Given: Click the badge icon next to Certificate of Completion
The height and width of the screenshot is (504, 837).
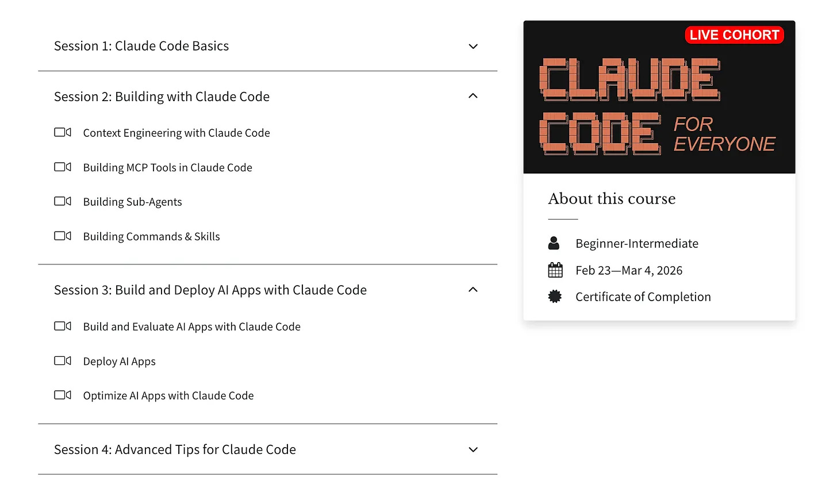Looking at the screenshot, I should (554, 297).
